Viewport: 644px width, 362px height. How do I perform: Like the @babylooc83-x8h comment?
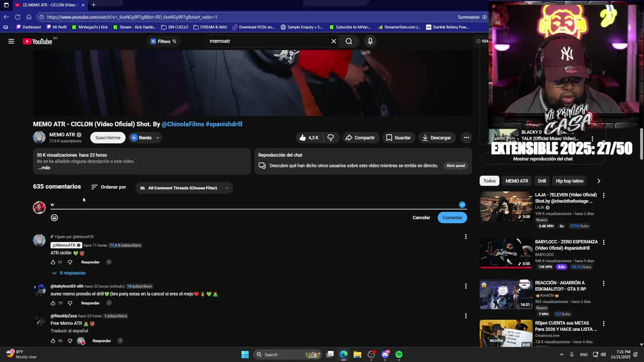(53, 303)
